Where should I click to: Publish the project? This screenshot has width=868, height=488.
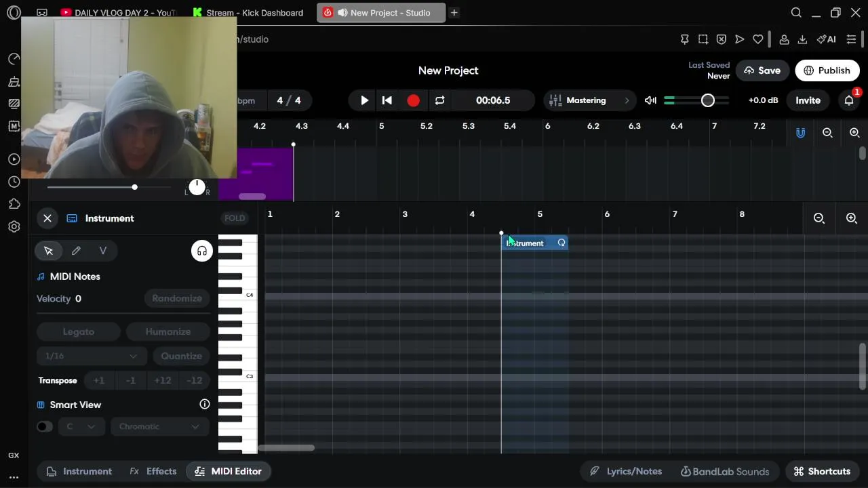tap(827, 70)
